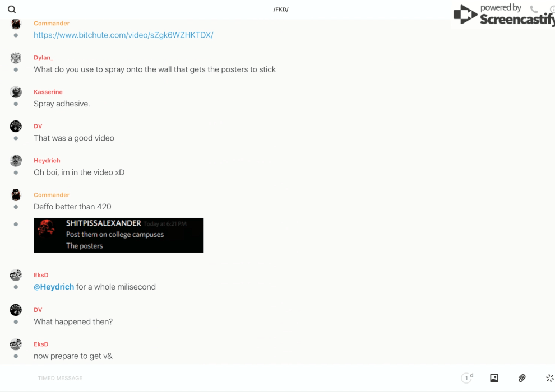Click Commander's avatar beside the bitchute link
555x392 pixels.
pos(16,24)
